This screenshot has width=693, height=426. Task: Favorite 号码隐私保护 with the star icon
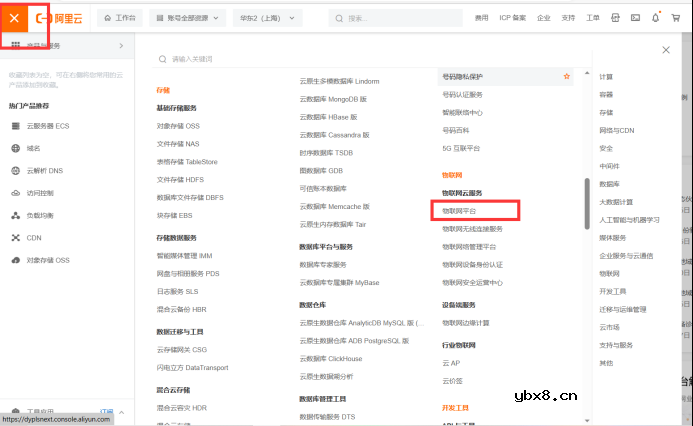[x=567, y=76]
